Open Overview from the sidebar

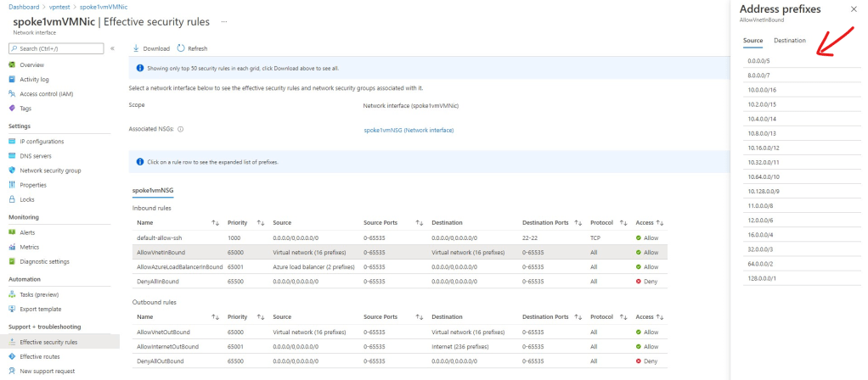(31, 64)
